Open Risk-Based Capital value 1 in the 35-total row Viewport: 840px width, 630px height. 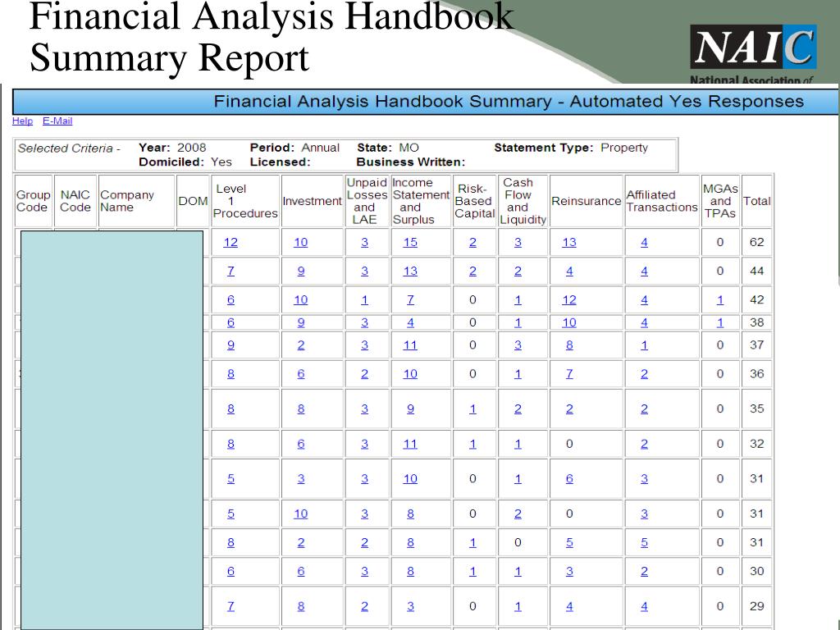[472, 409]
